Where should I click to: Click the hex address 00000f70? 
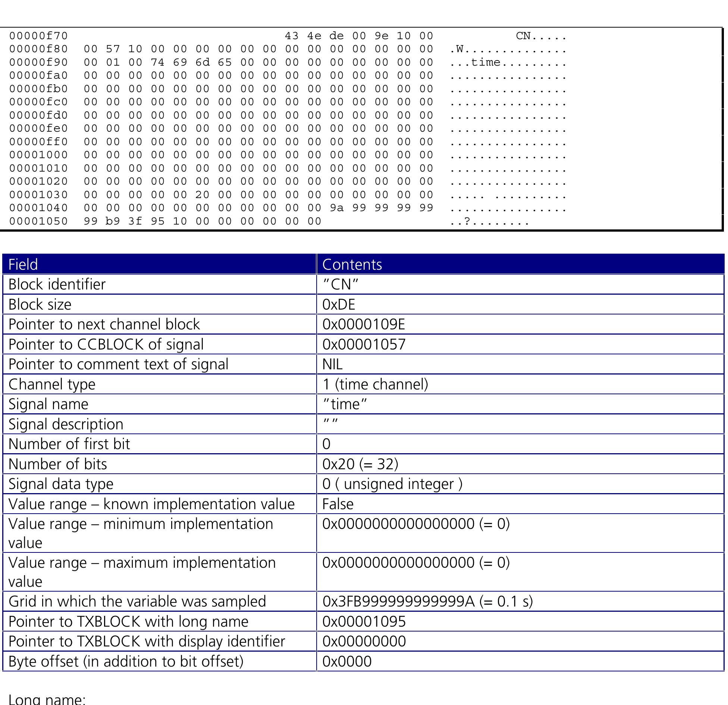38,36
